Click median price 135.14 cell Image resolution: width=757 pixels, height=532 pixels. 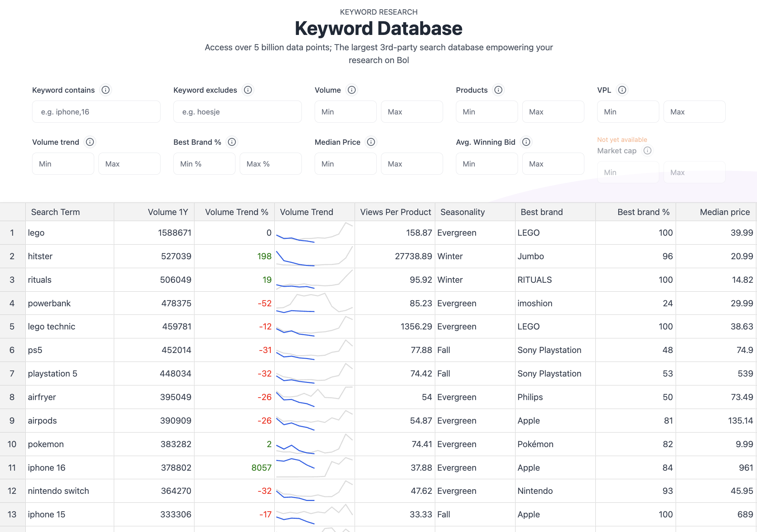(716, 421)
